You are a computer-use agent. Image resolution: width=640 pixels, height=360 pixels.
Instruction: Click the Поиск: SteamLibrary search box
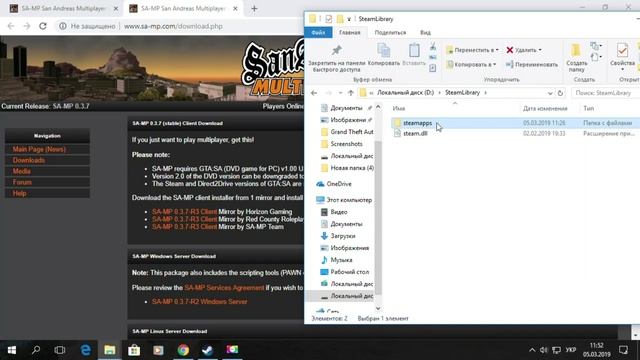(605, 93)
